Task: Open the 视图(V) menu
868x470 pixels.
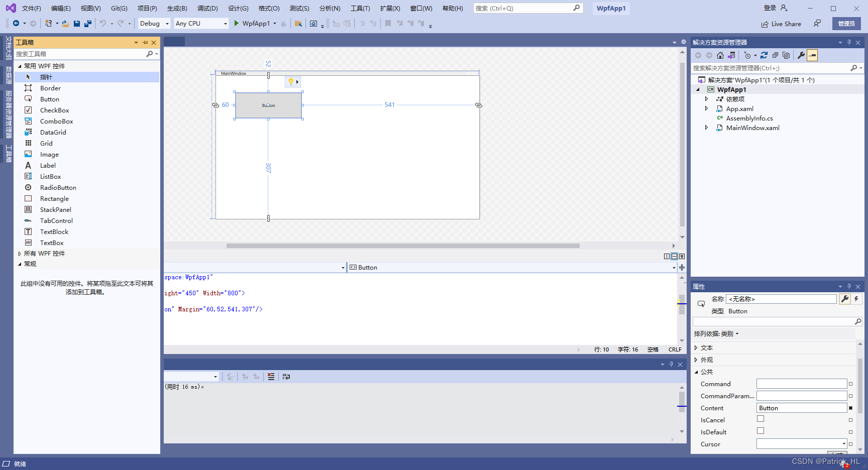Action: point(90,8)
